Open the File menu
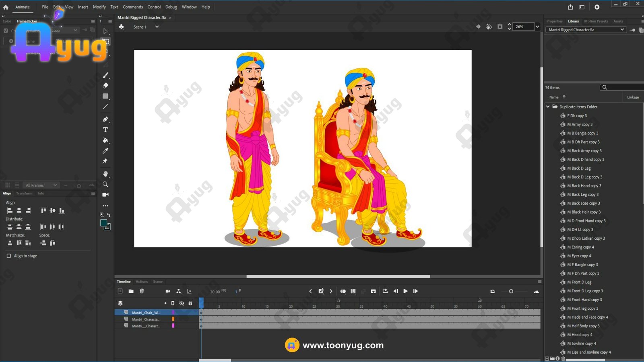The height and width of the screenshot is (362, 644). pos(45,7)
